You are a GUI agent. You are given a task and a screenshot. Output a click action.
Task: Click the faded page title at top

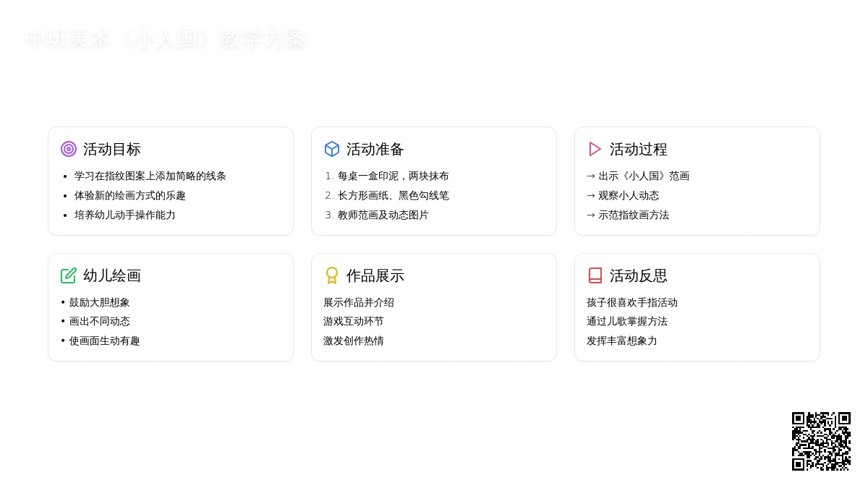coord(165,39)
